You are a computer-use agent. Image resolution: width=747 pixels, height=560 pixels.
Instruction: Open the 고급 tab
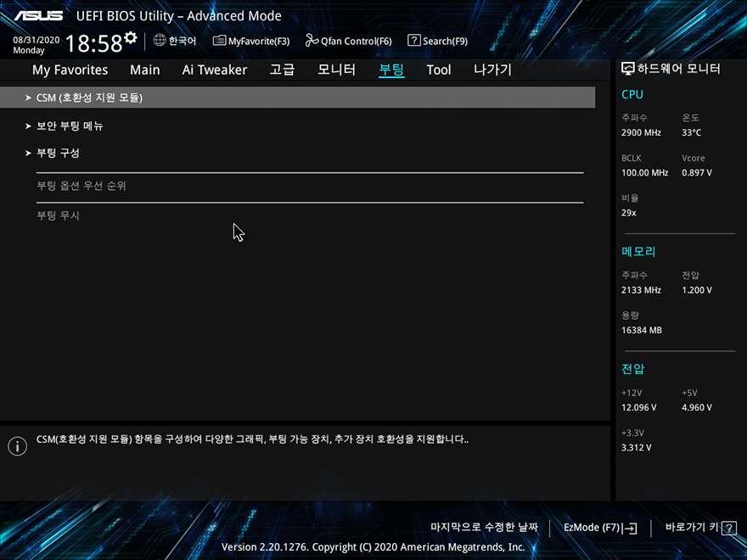[x=282, y=70]
